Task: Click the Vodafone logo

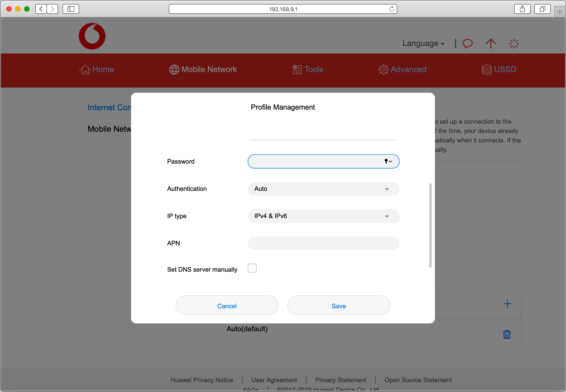Action: coord(92,36)
